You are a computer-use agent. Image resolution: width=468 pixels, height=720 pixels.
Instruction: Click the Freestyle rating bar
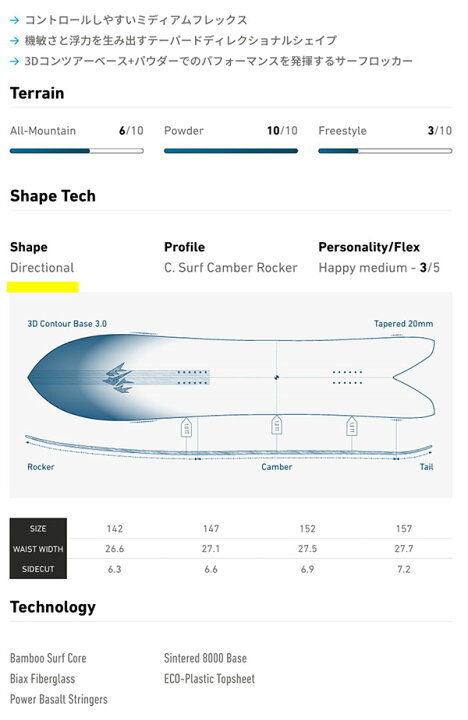coord(385,151)
